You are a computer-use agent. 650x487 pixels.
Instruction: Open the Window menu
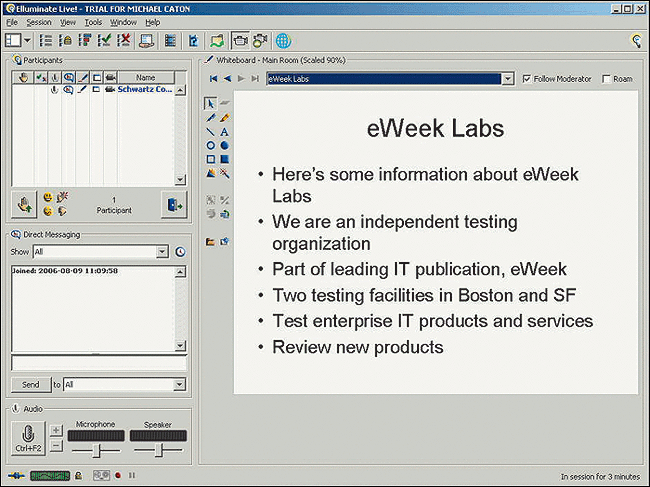tap(123, 22)
